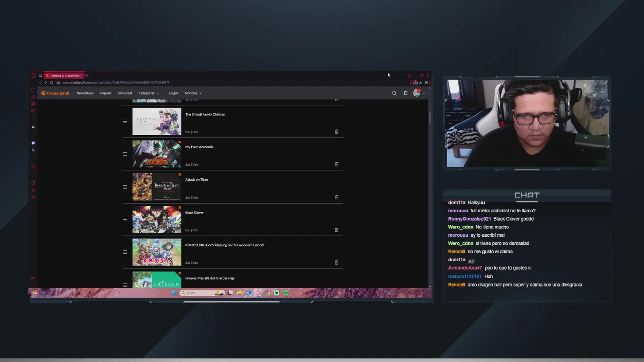Viewport: 644px width, 362px height.
Task: Open the Crunchyroll profile avatar menu
Action: (x=418, y=93)
